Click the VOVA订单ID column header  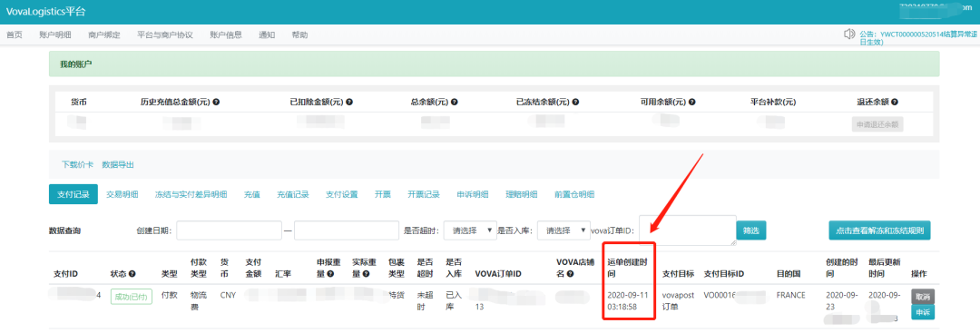[498, 274]
